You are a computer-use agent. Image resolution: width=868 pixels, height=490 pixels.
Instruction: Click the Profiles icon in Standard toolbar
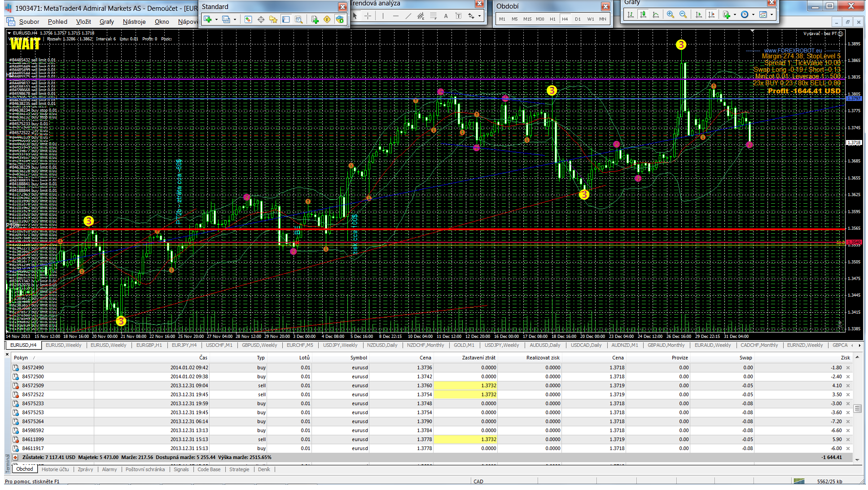[x=226, y=19]
